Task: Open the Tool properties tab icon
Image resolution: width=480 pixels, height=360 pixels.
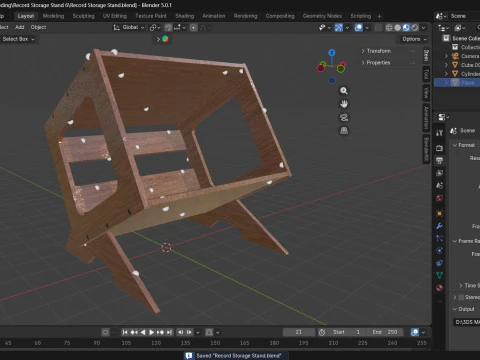Action: click(x=439, y=133)
